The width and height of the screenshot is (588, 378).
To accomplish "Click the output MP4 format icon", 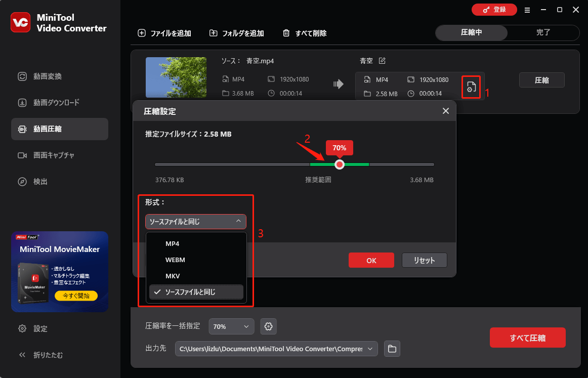I will 367,79.
